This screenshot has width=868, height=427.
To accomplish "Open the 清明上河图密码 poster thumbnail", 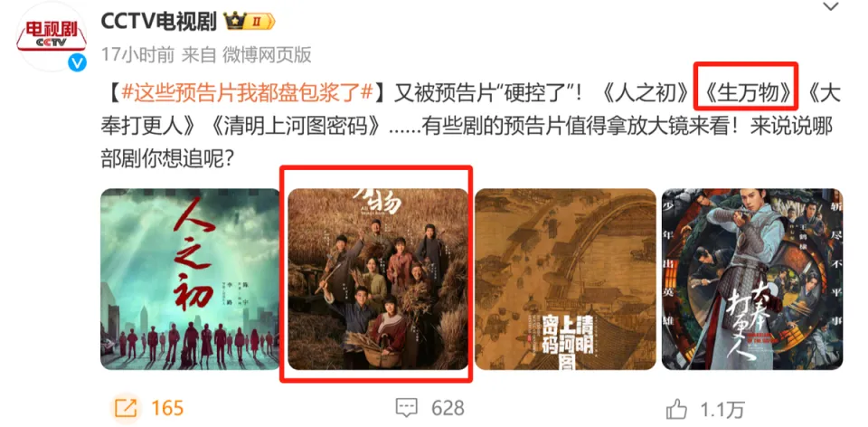I will point(565,280).
